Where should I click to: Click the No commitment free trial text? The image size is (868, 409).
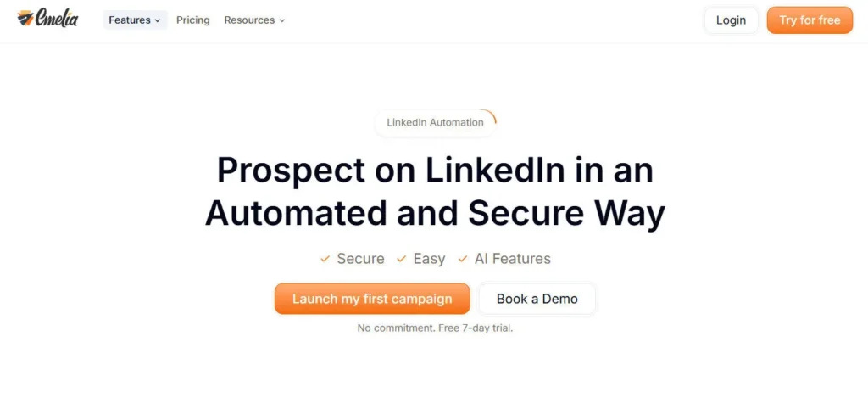pos(435,328)
